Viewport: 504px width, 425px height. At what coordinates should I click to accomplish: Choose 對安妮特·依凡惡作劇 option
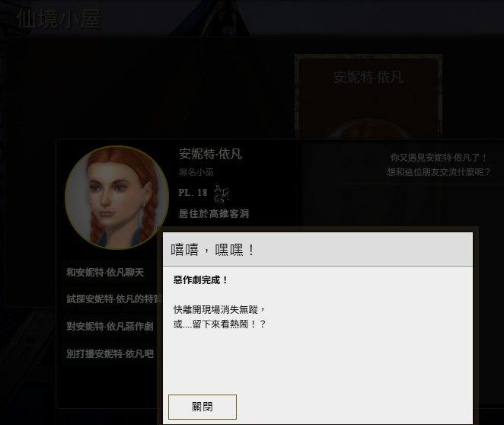click(x=110, y=326)
